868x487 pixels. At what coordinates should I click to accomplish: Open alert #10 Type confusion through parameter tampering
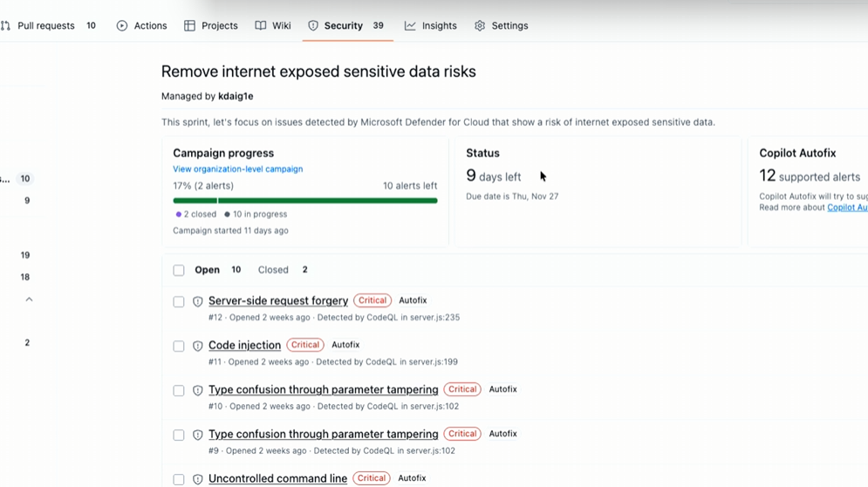coord(323,390)
